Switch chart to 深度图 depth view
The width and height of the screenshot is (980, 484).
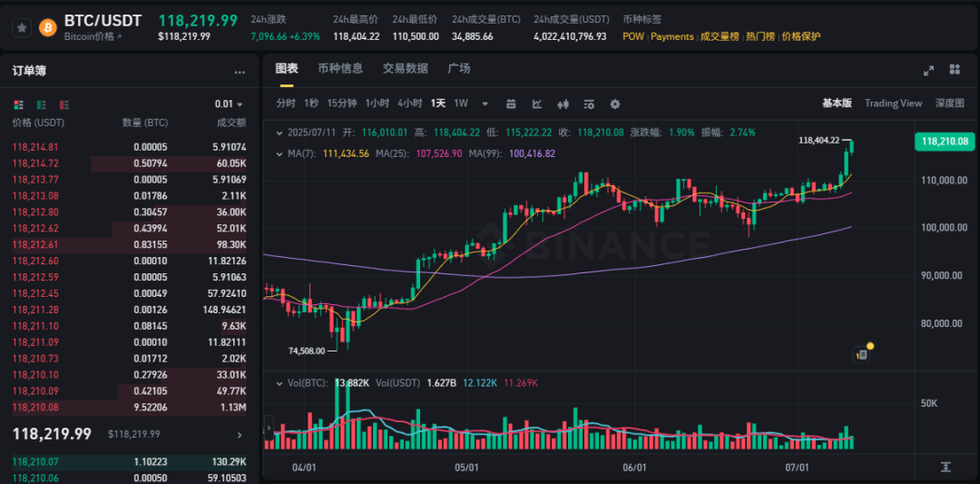coord(949,104)
